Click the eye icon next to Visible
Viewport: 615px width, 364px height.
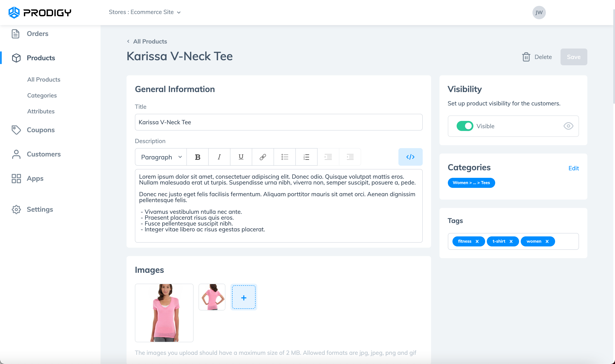(x=568, y=126)
